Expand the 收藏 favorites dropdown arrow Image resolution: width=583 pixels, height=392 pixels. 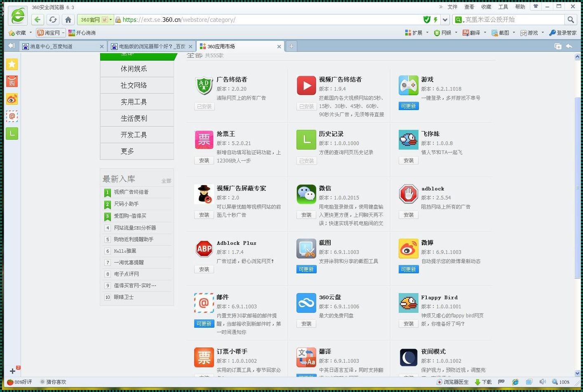31,33
